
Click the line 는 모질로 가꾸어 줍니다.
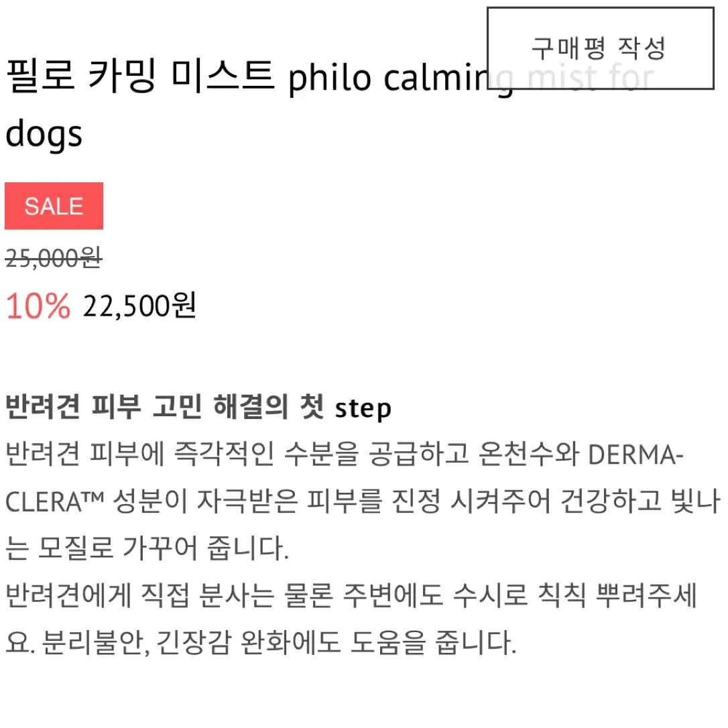tap(147, 548)
